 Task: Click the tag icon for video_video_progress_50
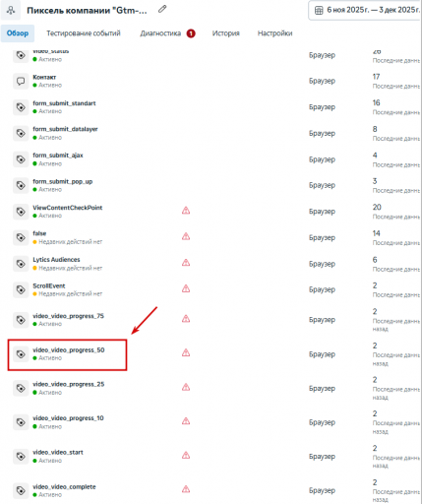point(21,354)
